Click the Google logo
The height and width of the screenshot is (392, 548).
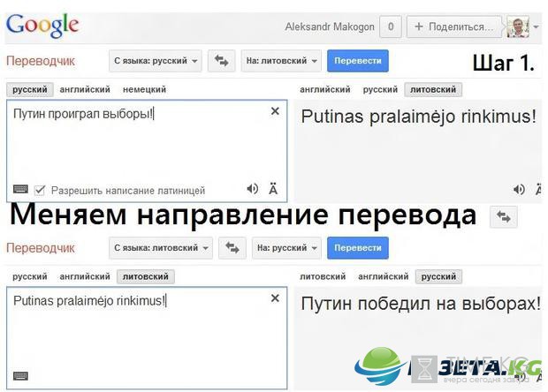point(42,26)
